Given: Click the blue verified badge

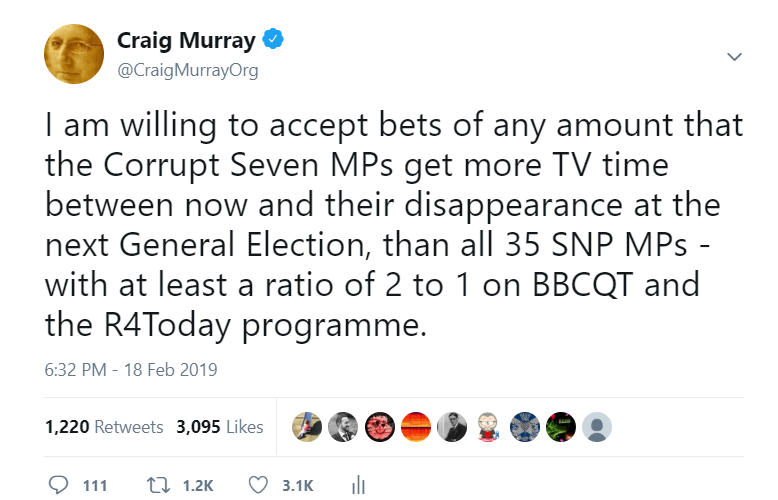Looking at the screenshot, I should [273, 41].
